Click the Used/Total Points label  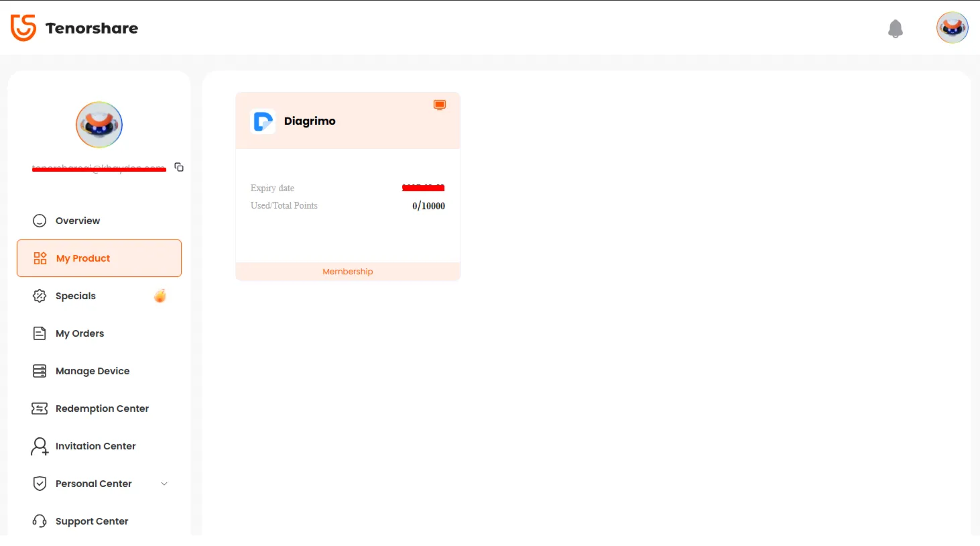[284, 206]
